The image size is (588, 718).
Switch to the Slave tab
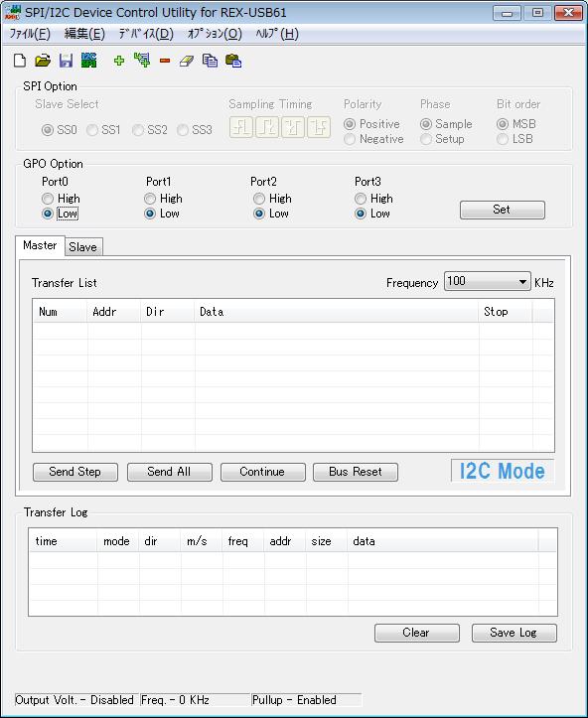tap(82, 247)
